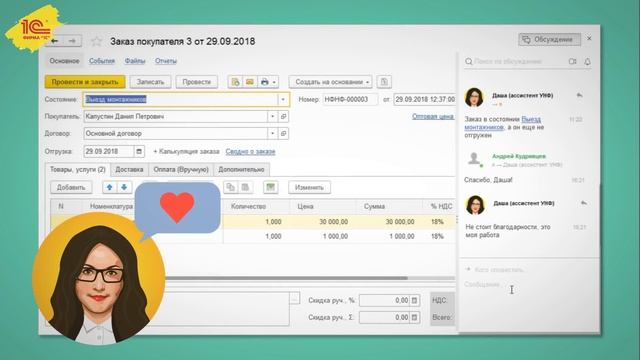Image resolution: width=640 pixels, height=360 pixels.
Task: Open the Оптовая цена link
Action: click(x=433, y=116)
